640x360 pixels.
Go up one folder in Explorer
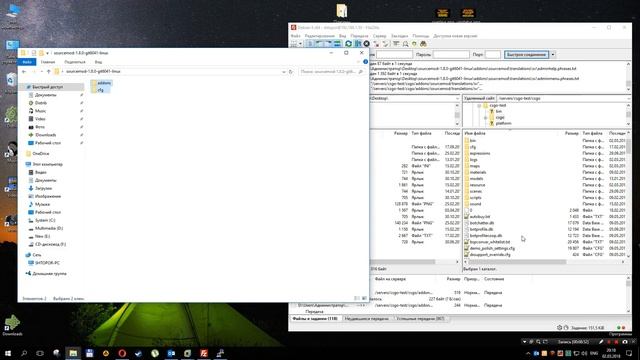(x=49, y=71)
